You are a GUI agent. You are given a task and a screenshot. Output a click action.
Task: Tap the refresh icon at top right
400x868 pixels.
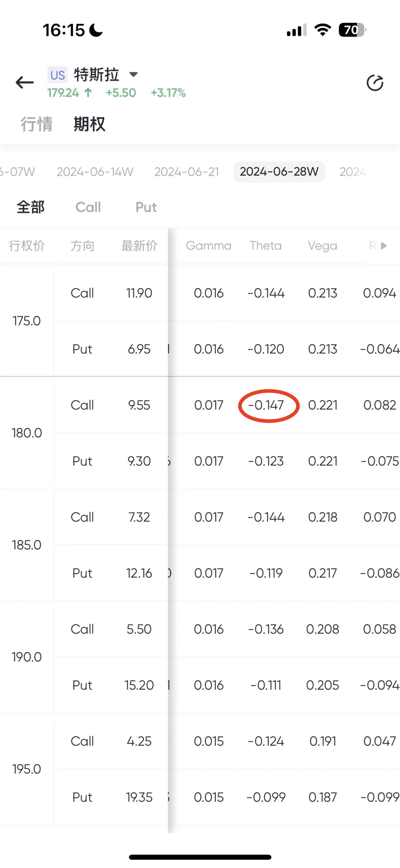click(x=375, y=83)
